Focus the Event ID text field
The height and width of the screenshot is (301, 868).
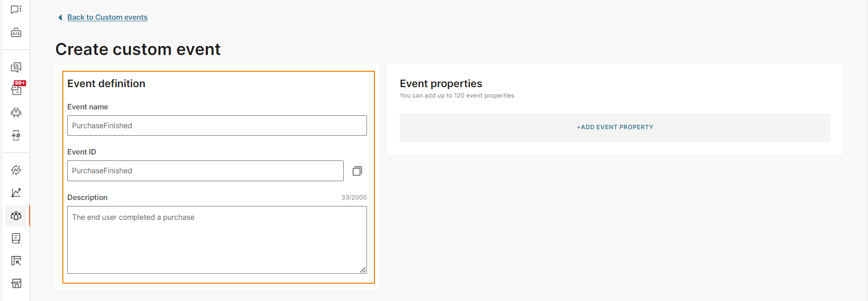click(x=205, y=171)
